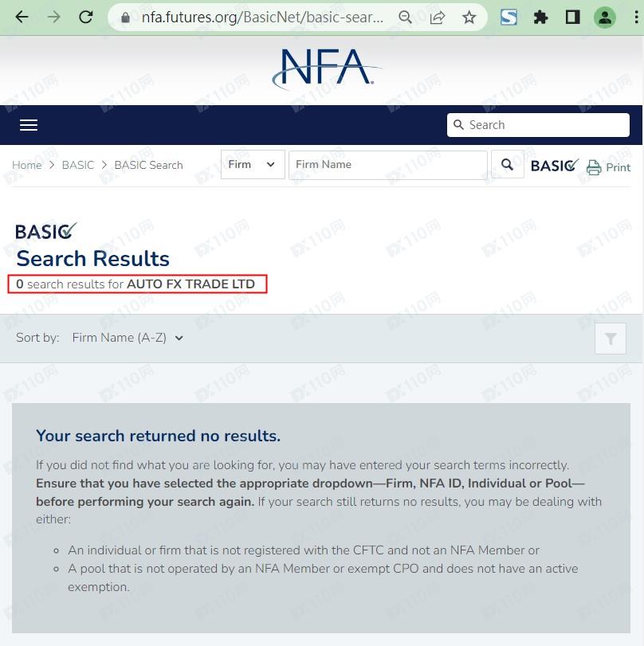Click the Print button
The image size is (644, 646).
point(609,167)
